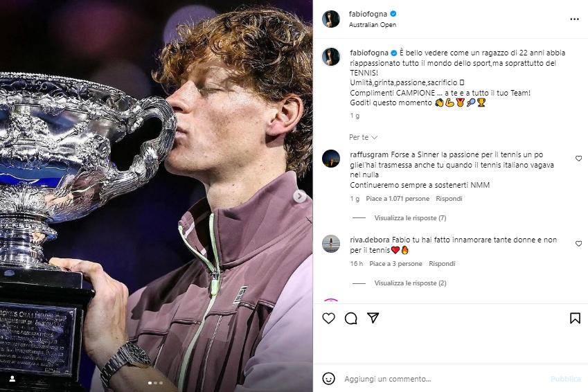Open comments via speech bubble icon
Screen dimensions: 588x392
click(x=351, y=318)
